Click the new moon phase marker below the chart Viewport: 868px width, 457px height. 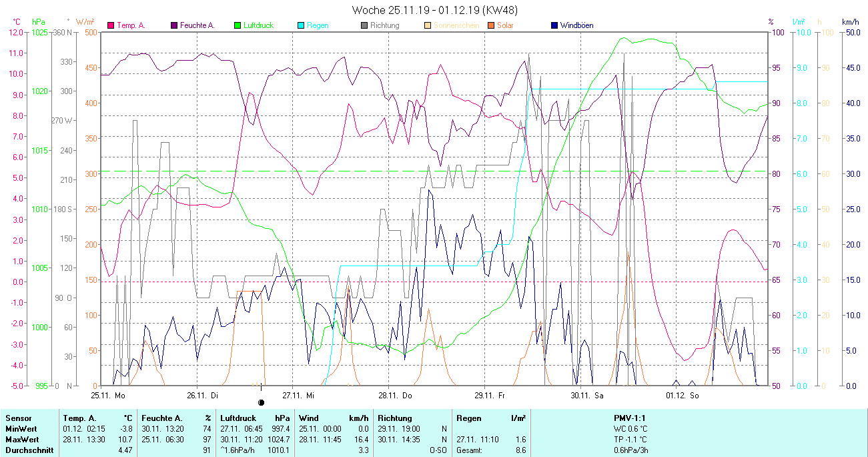tap(261, 402)
